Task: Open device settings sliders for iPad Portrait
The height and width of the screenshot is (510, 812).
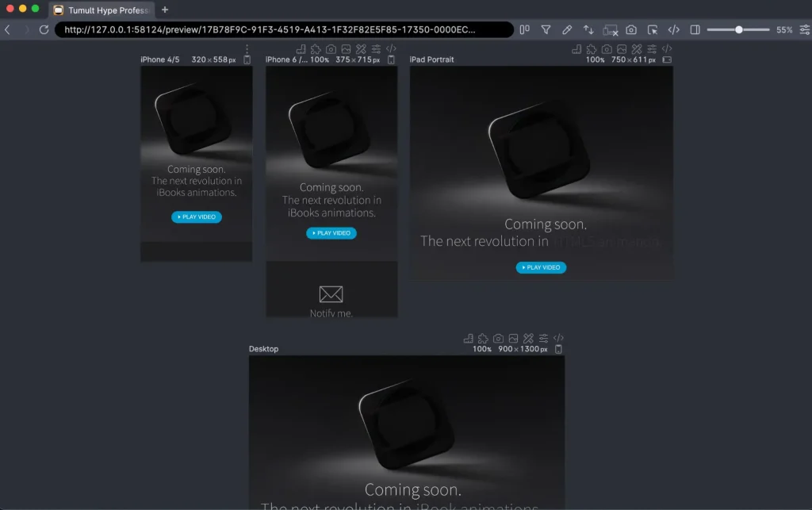Action: pyautogui.click(x=651, y=48)
